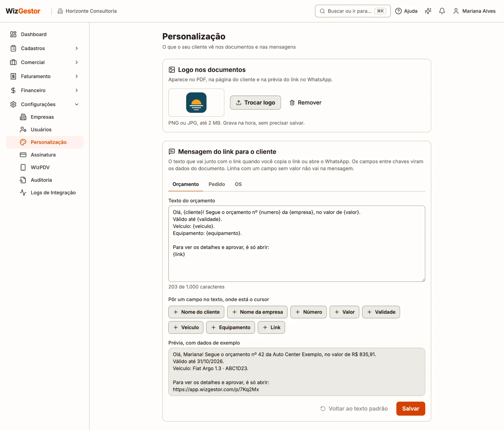The image size is (504, 430).
Task: Open Auditoria page
Action: (45, 180)
